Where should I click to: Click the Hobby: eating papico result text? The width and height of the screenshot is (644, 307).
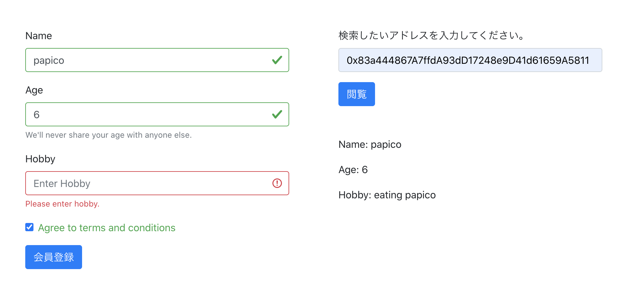[387, 195]
